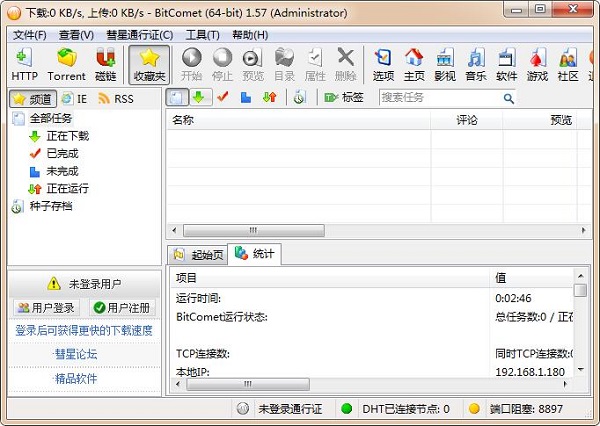Click the 主页 home icon
The width and height of the screenshot is (600, 426).
(x=414, y=63)
